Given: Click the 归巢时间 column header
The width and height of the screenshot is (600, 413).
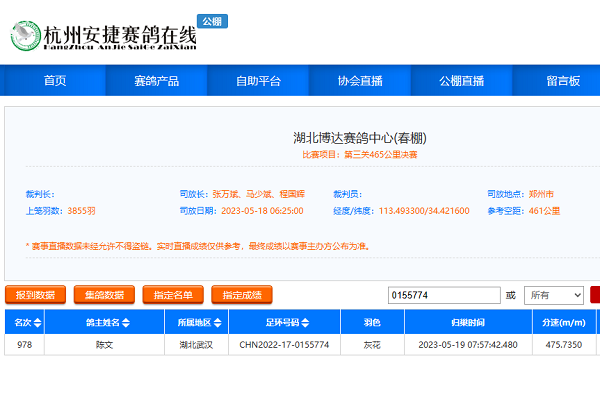Looking at the screenshot, I should (x=468, y=323).
